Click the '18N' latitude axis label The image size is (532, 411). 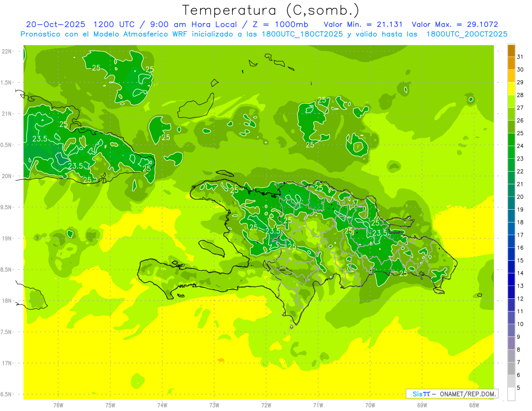(x=7, y=301)
